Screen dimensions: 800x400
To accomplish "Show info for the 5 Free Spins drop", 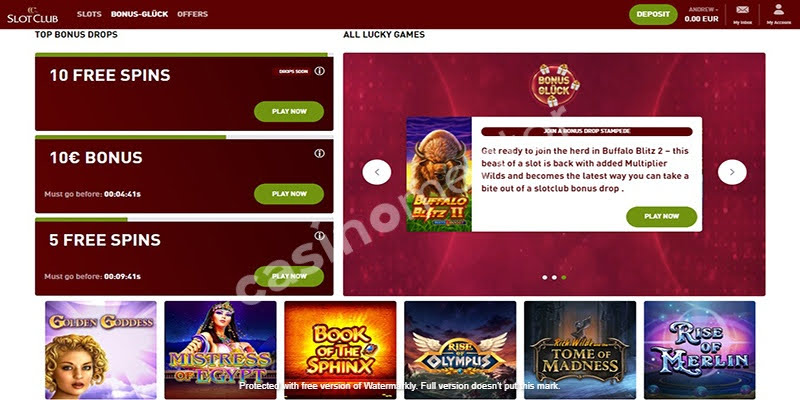I will pos(319,235).
